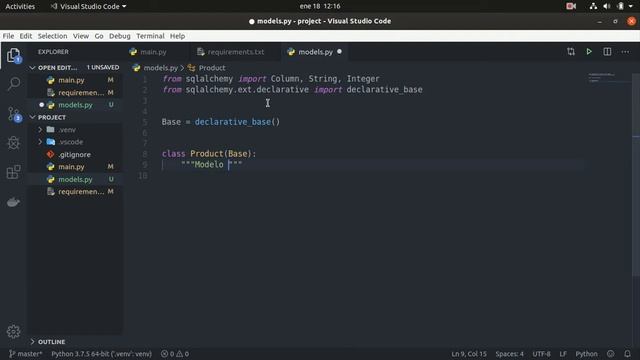
Task: Open requirements file in Open Editors list
Action: 75,93
